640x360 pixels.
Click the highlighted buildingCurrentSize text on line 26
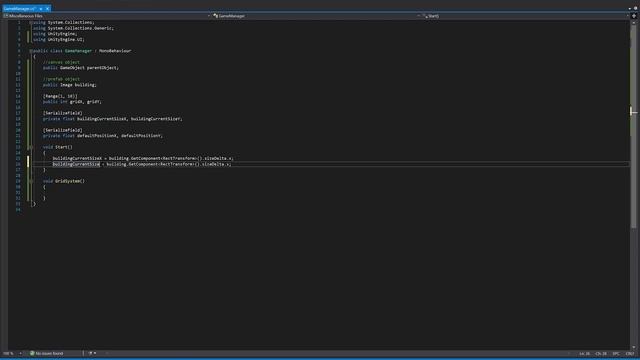click(x=76, y=164)
